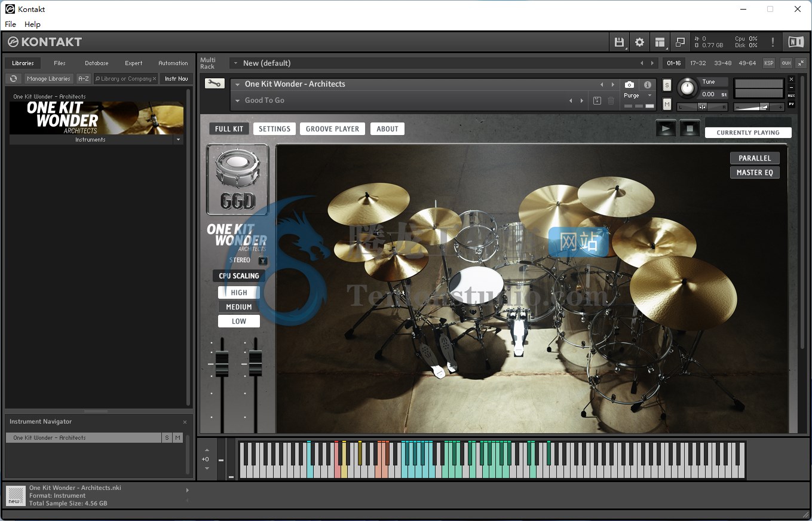Open the New (default) multi dropdown
This screenshot has width=812, height=521.
click(x=236, y=63)
